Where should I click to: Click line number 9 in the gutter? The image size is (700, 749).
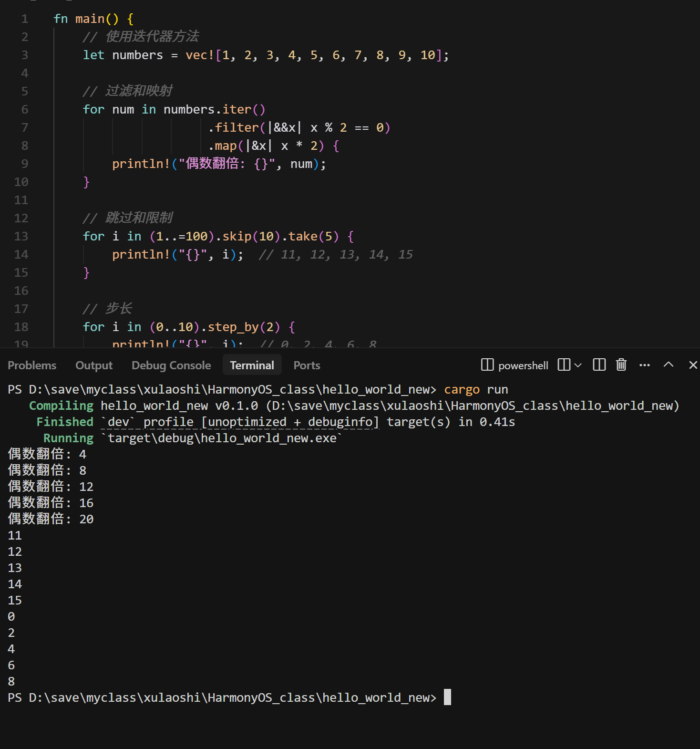[x=25, y=164]
